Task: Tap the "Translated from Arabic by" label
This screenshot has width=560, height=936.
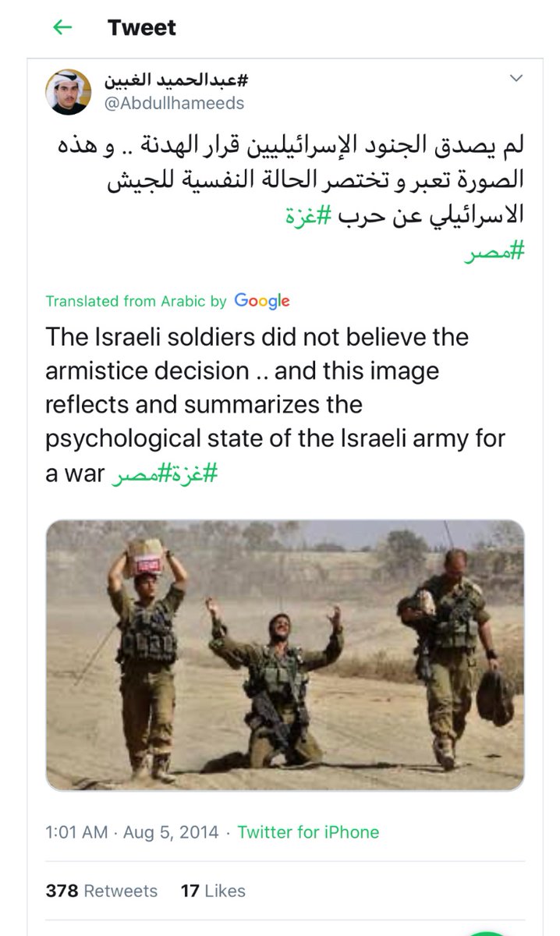Action: tap(136, 300)
